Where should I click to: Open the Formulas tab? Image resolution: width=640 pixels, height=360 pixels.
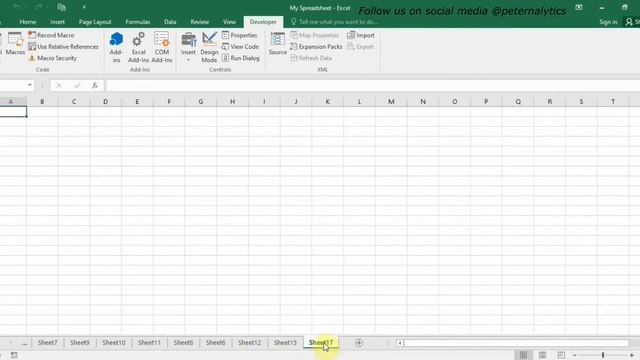pyautogui.click(x=138, y=22)
